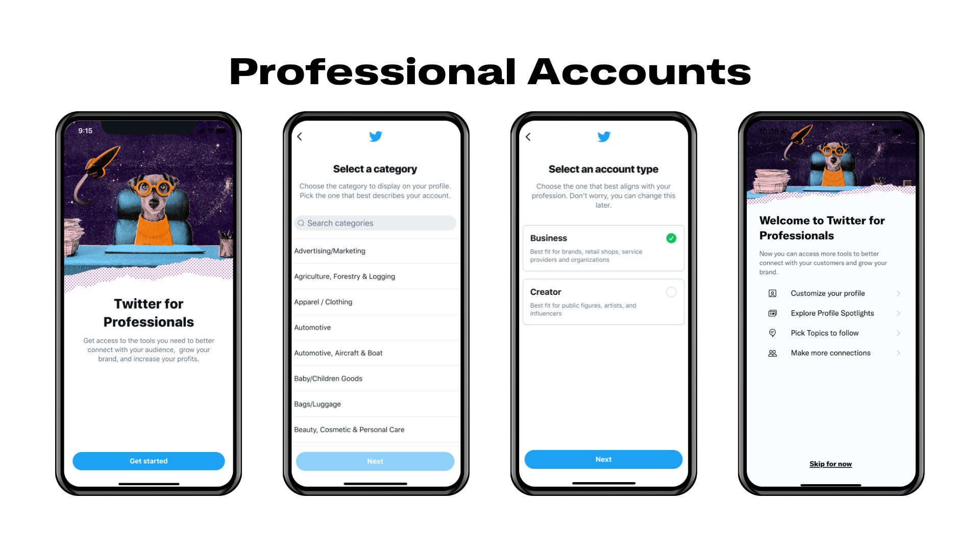This screenshot has height=551, width=980.
Task: Click the Customize your profile arrow icon
Action: (x=901, y=293)
